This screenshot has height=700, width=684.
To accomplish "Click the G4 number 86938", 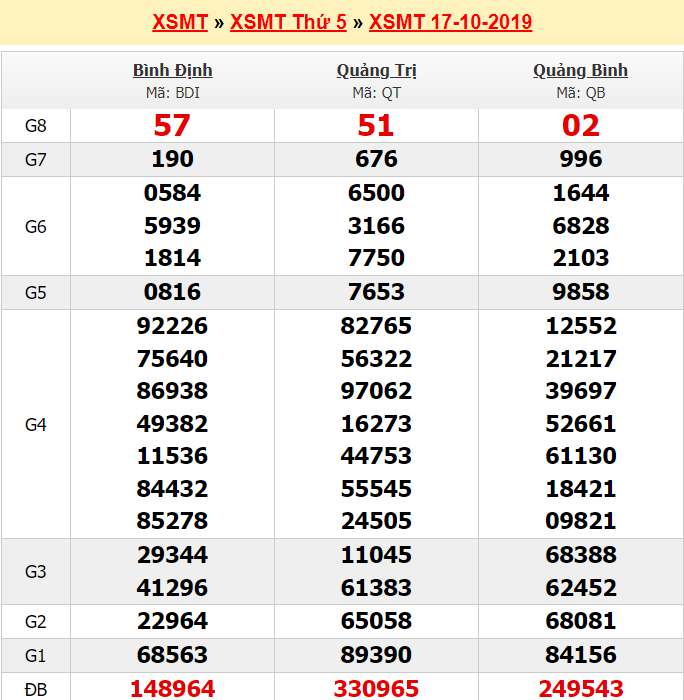I will click(x=172, y=391).
